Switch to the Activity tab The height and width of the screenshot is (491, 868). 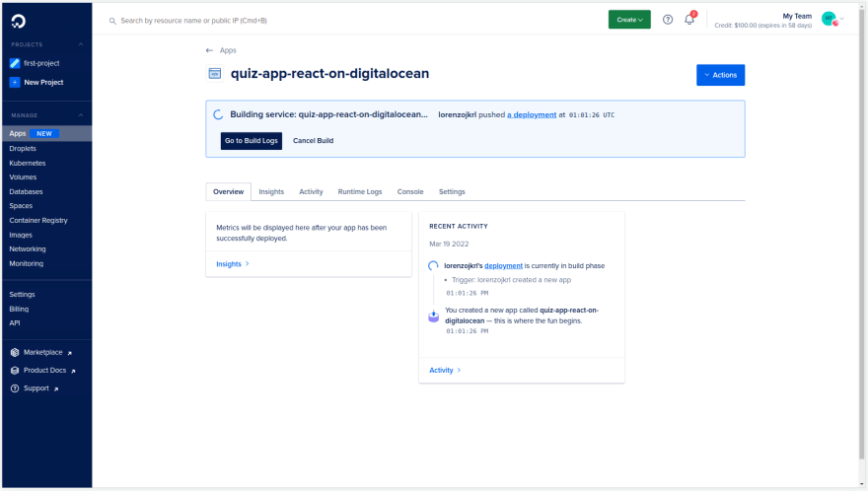coord(311,191)
